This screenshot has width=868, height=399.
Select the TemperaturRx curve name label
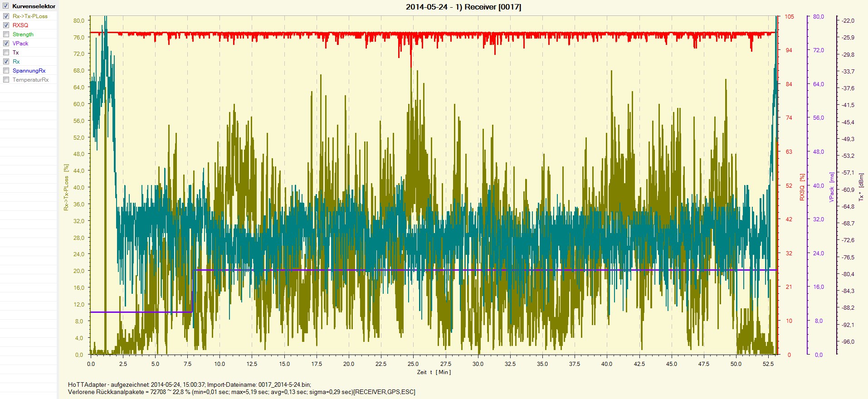30,80
